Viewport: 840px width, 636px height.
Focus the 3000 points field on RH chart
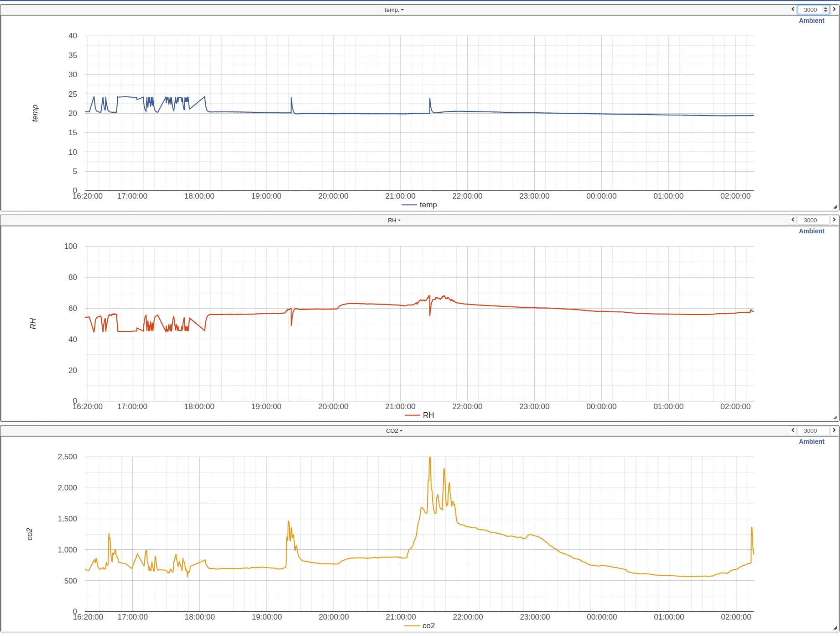[x=813, y=220]
